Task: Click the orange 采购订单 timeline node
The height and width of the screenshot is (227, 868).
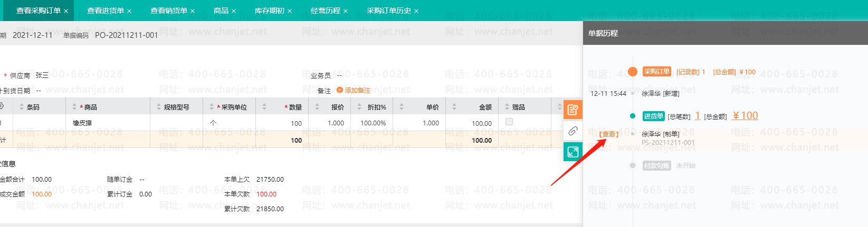Action: click(633, 72)
